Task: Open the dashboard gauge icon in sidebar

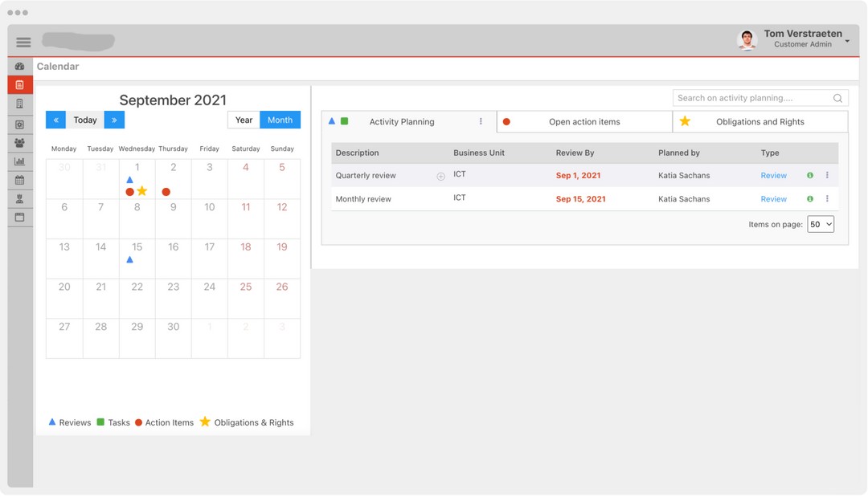Action: click(x=20, y=67)
